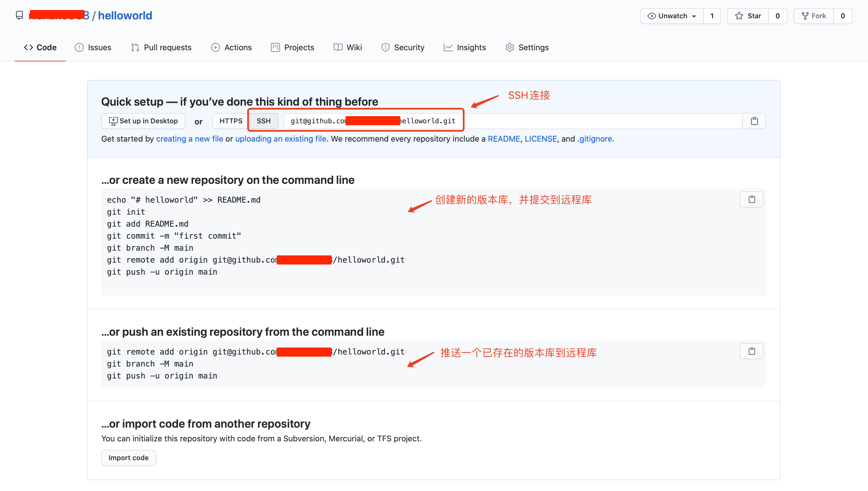868x491 pixels.
Task: Copy the new repository command block
Action: point(751,199)
